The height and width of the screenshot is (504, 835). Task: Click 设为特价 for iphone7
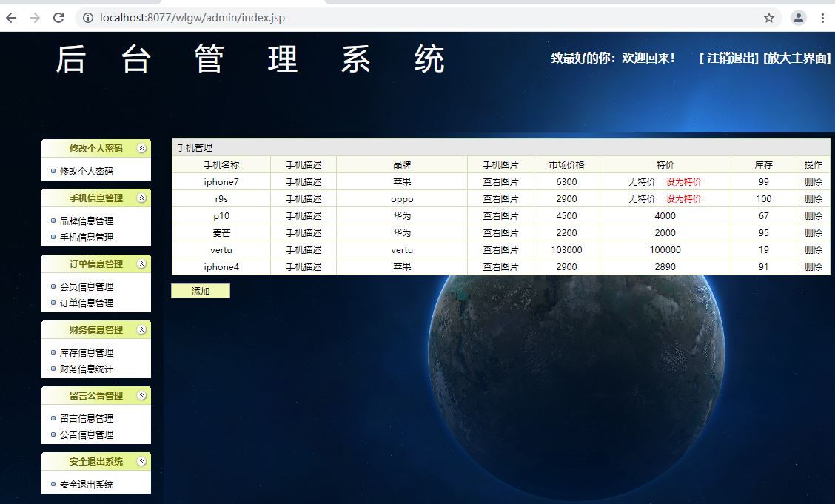[683, 182]
